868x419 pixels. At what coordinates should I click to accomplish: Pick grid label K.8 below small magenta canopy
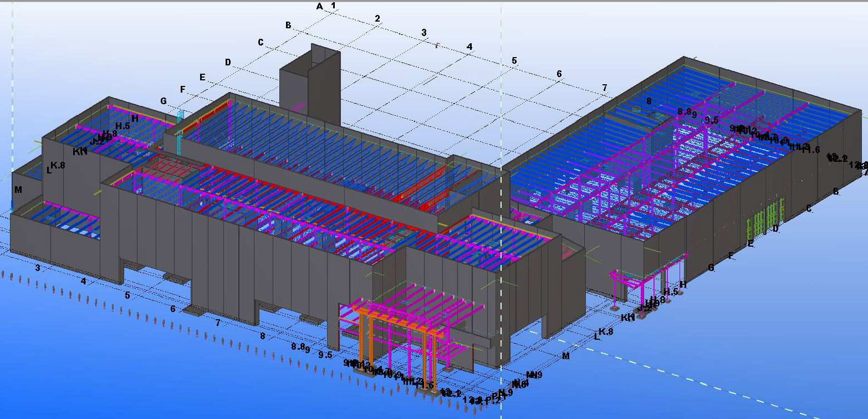click(x=606, y=331)
